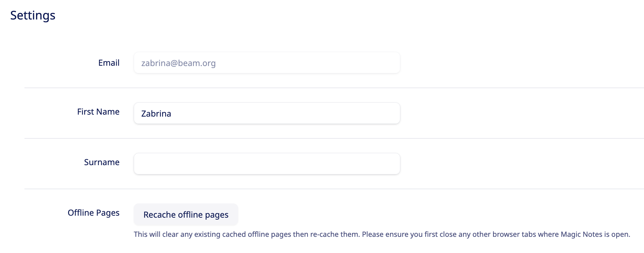Screen dimensions: 644x253
Task: Click the Offline Pages label
Action: (93, 213)
